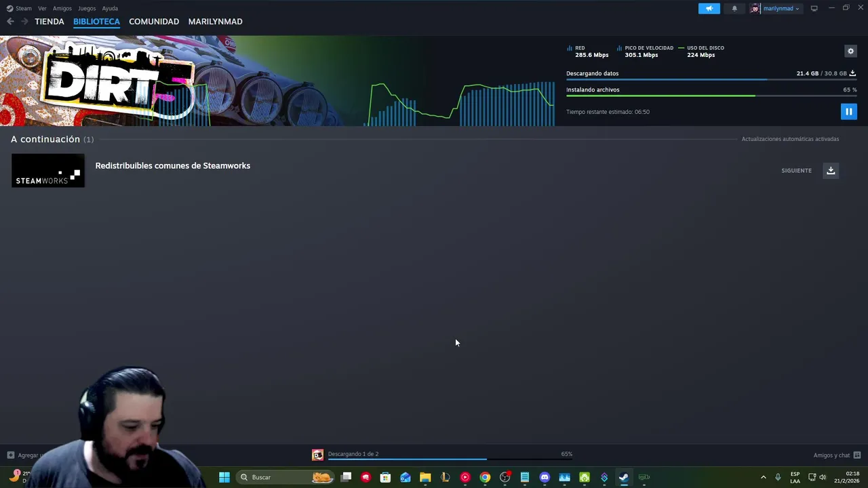Show hidden tray icons chevron
The image size is (868, 488).
[x=763, y=477]
